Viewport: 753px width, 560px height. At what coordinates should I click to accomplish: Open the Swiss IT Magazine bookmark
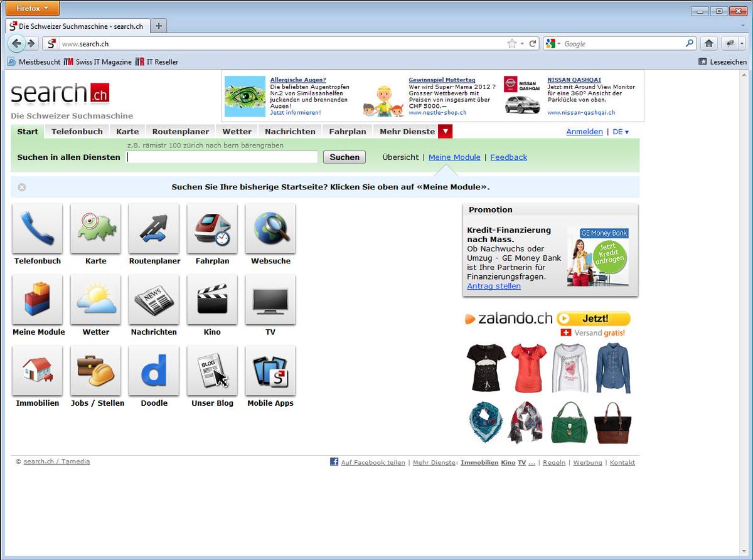tap(97, 61)
